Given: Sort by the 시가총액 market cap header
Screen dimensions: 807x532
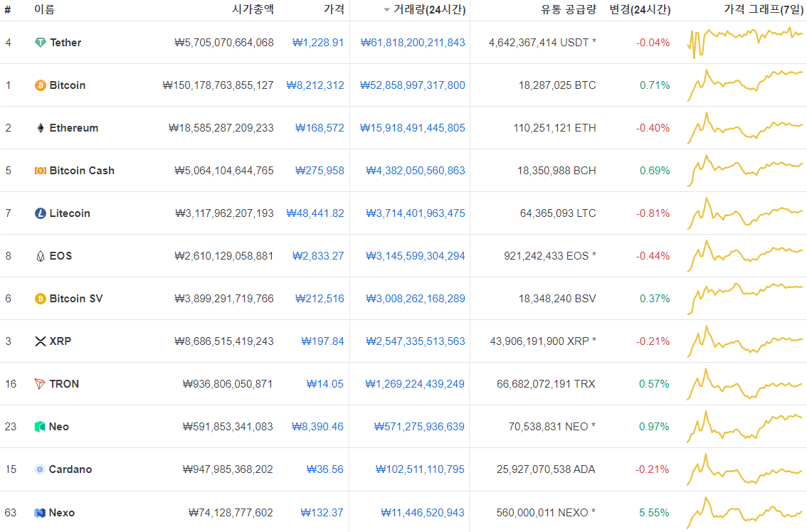Looking at the screenshot, I should tap(253, 9).
